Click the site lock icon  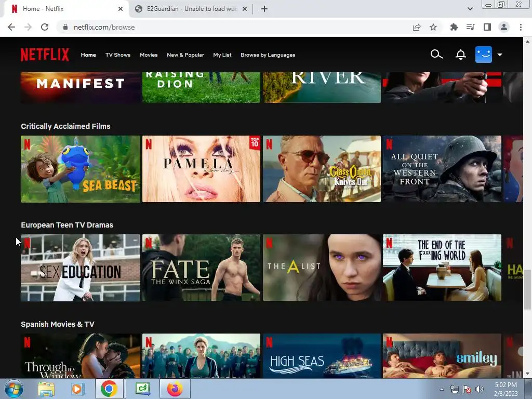(65, 27)
